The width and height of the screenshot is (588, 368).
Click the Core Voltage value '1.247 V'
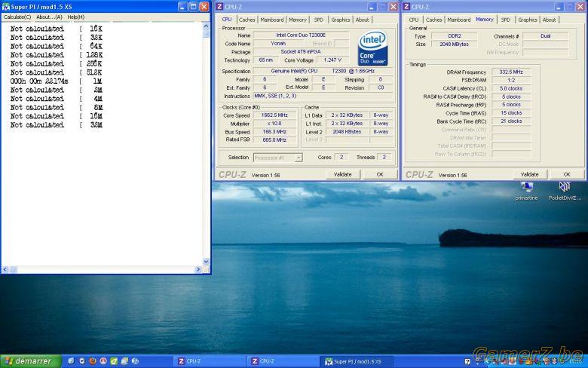coord(332,60)
